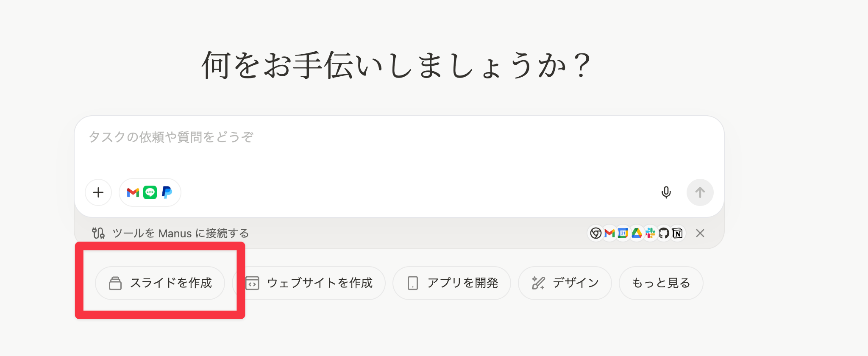Click the Google Drive connector icon
This screenshot has height=356, width=868.
click(637, 233)
